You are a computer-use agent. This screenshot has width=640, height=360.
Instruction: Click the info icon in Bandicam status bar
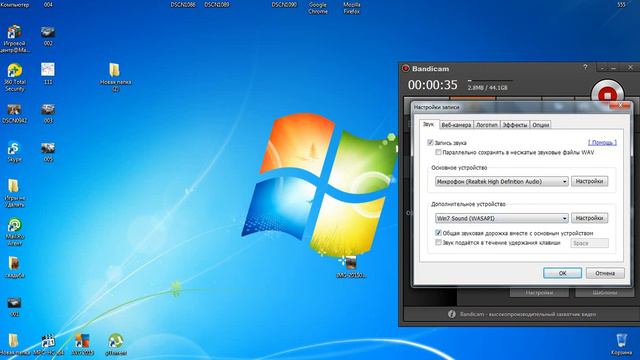[x=451, y=314]
